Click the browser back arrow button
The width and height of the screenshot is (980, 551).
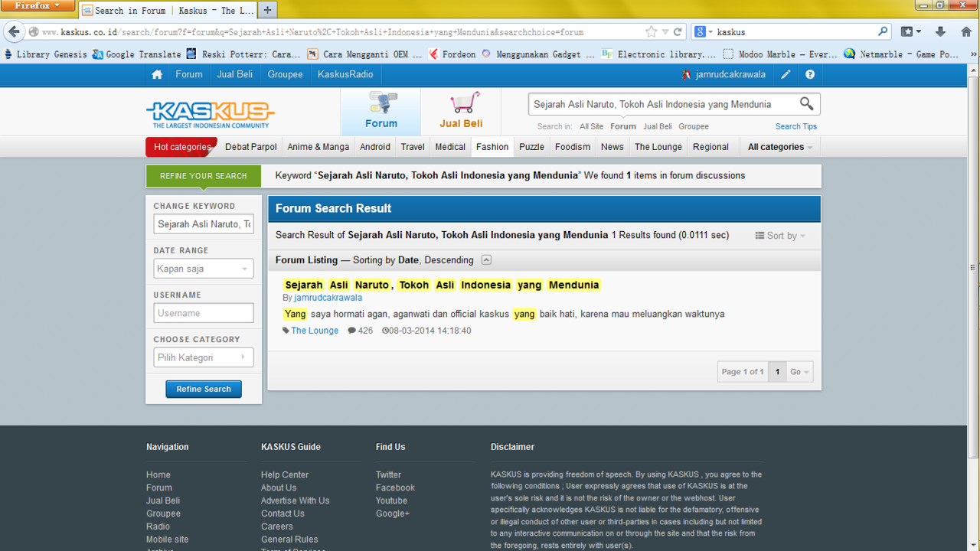click(14, 32)
